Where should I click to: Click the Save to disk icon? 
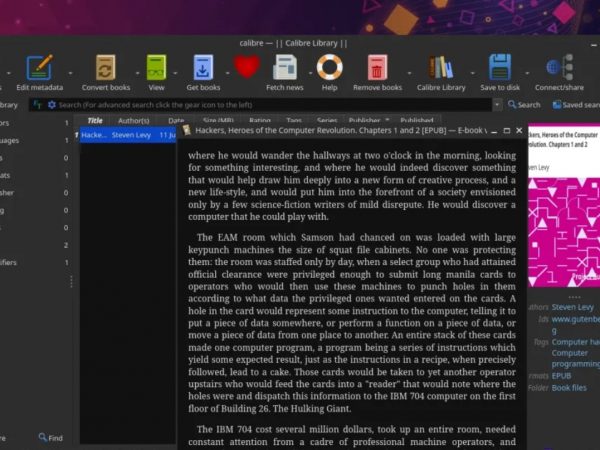click(x=500, y=67)
